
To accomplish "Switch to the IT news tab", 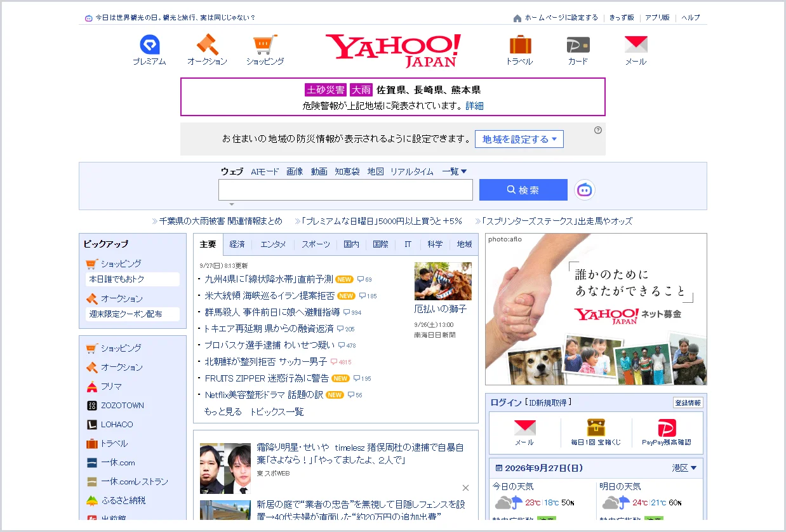I will point(408,244).
